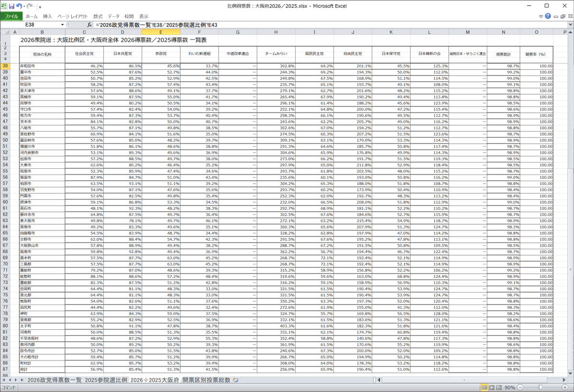Select column N header

coord(503,32)
